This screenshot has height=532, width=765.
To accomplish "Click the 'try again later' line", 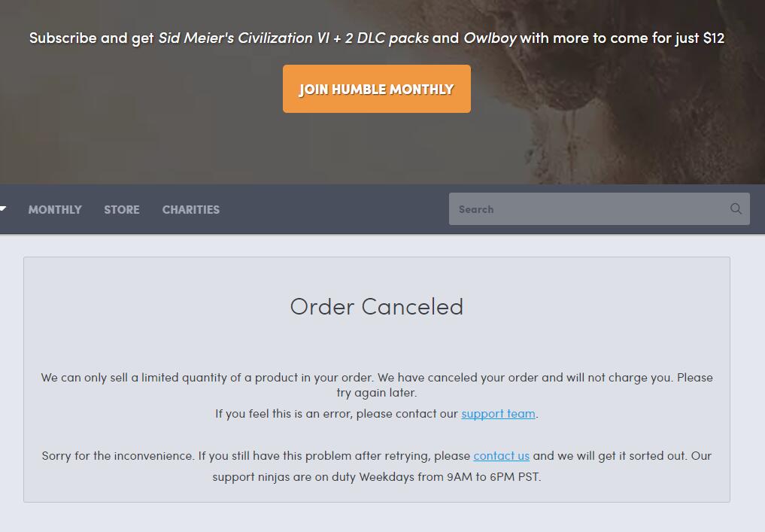I will tap(377, 393).
